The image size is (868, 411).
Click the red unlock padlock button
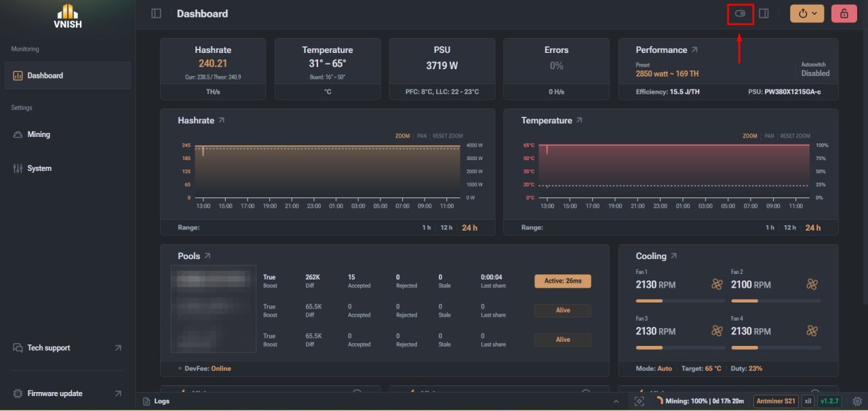[x=844, y=14]
